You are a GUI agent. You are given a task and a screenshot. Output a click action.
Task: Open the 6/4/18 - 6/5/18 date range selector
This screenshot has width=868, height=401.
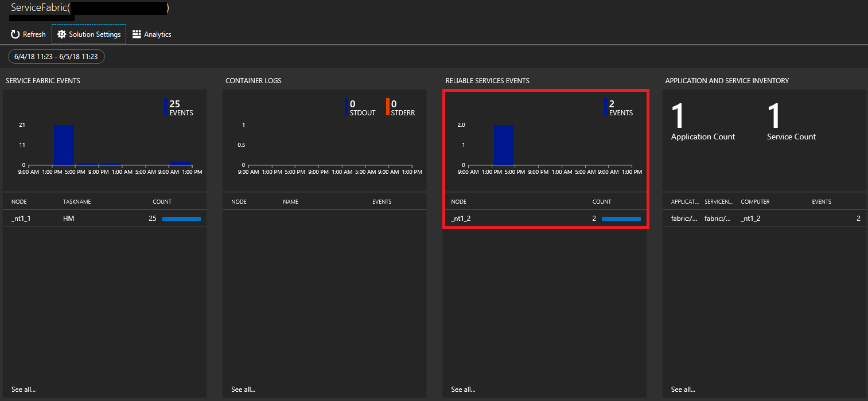(56, 56)
